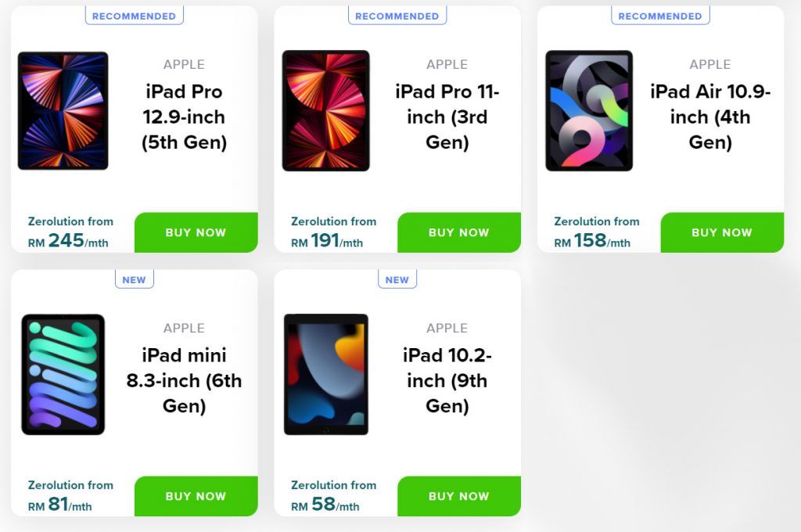Image resolution: width=801 pixels, height=532 pixels.
Task: Click the New badge on iPad 10.2-inch card
Action: point(397,279)
